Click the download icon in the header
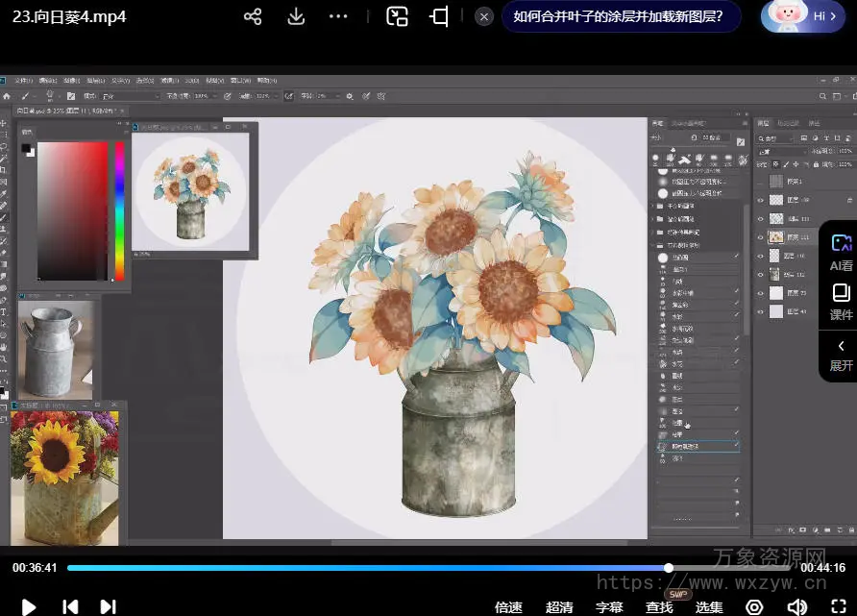857x616 pixels. 296,17
